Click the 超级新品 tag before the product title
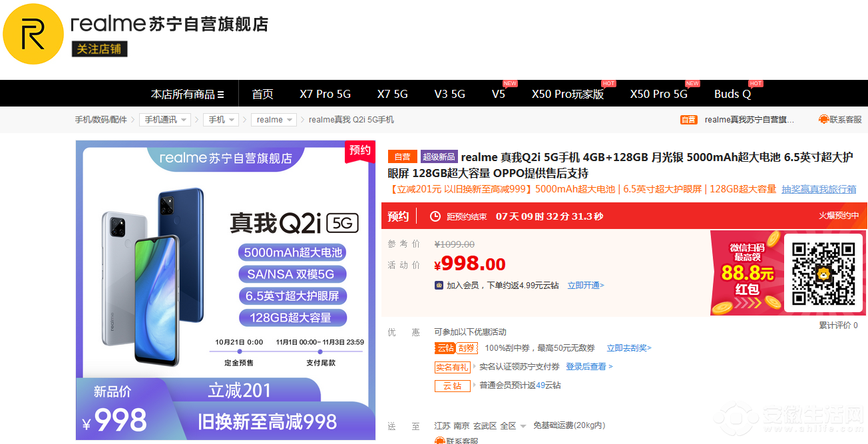The image size is (868, 444). click(x=439, y=157)
